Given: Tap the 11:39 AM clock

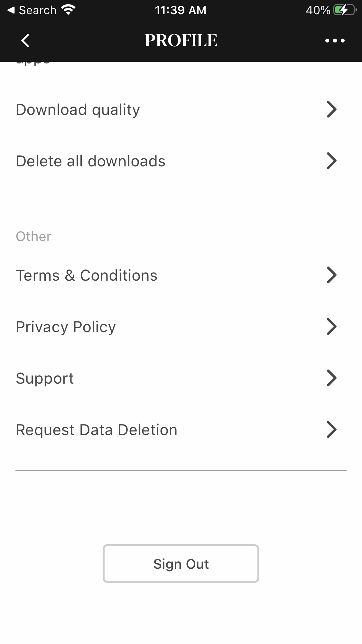Looking at the screenshot, I should (x=181, y=10).
